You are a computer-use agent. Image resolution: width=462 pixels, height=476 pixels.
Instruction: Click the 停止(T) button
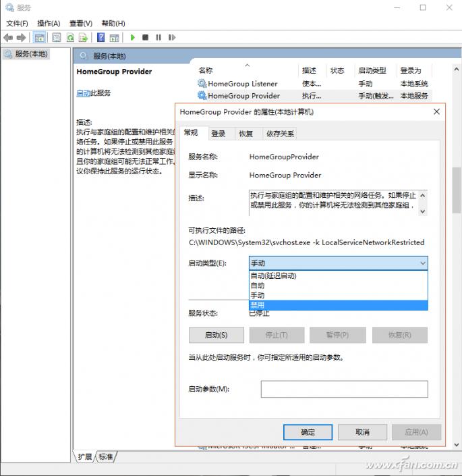point(277,335)
